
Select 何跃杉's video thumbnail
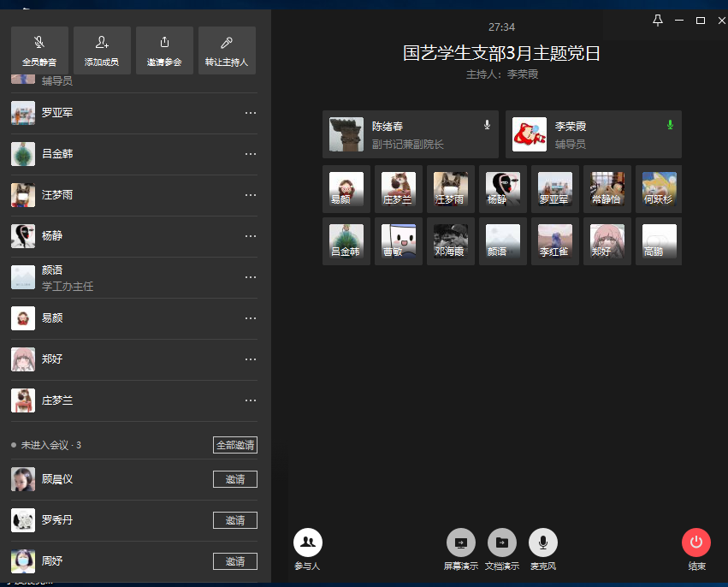coord(659,189)
